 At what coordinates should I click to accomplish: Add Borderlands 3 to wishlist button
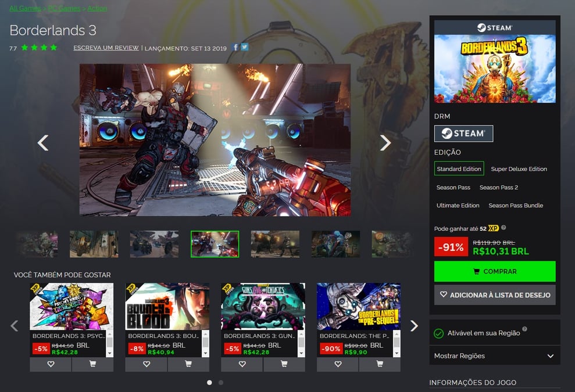[495, 294]
